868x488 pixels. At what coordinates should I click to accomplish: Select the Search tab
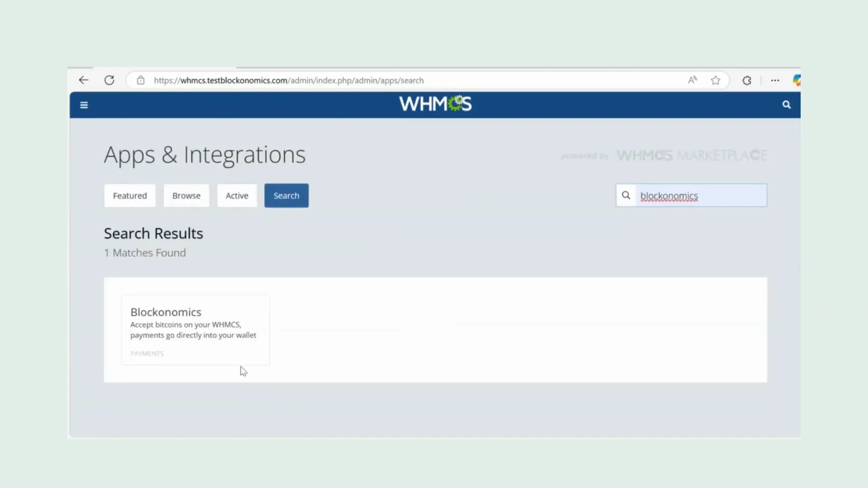tap(286, 196)
